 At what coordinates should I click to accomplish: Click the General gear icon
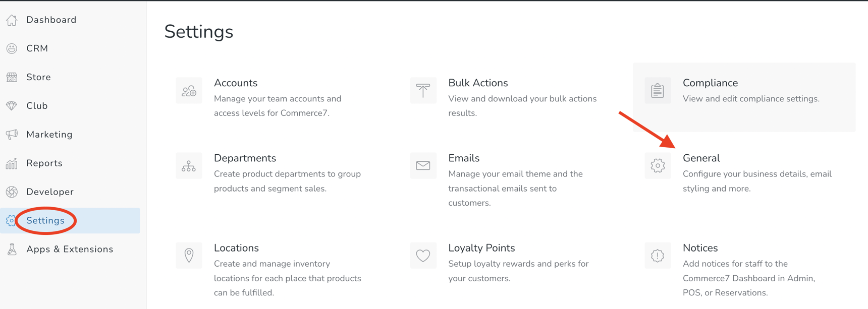[658, 166]
